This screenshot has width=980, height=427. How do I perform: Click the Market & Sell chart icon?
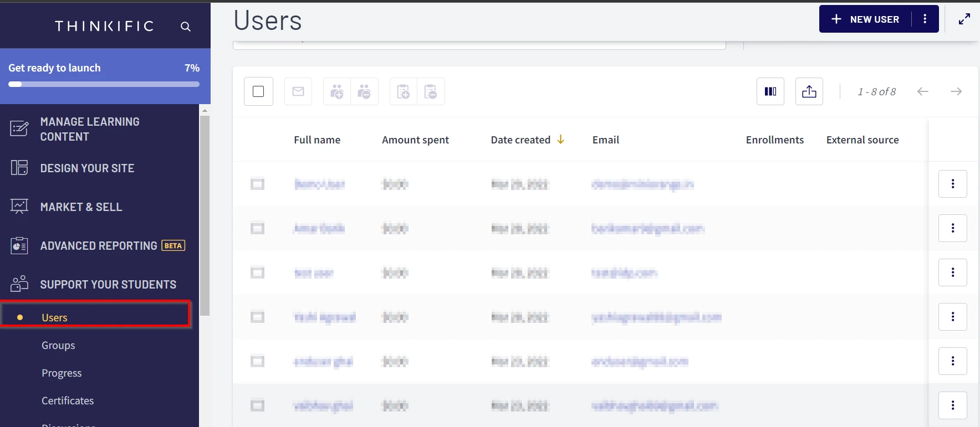click(19, 207)
